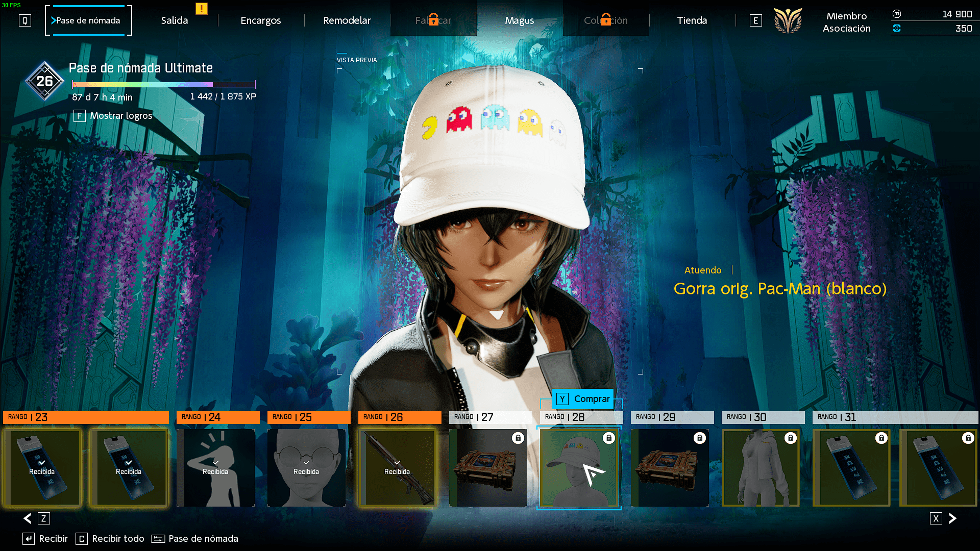Click the lock icon on Fabricar tab
The image size is (980, 551).
(433, 19)
